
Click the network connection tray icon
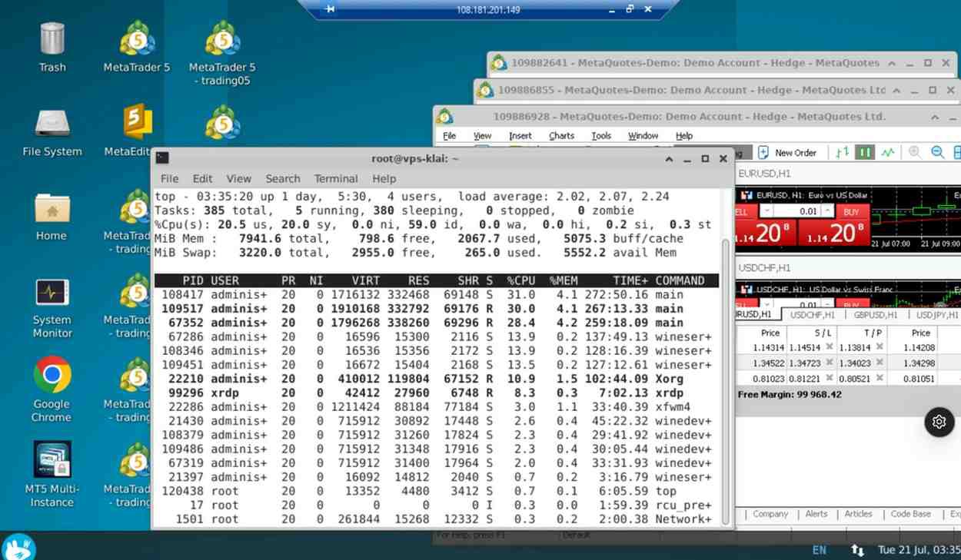[x=857, y=550]
